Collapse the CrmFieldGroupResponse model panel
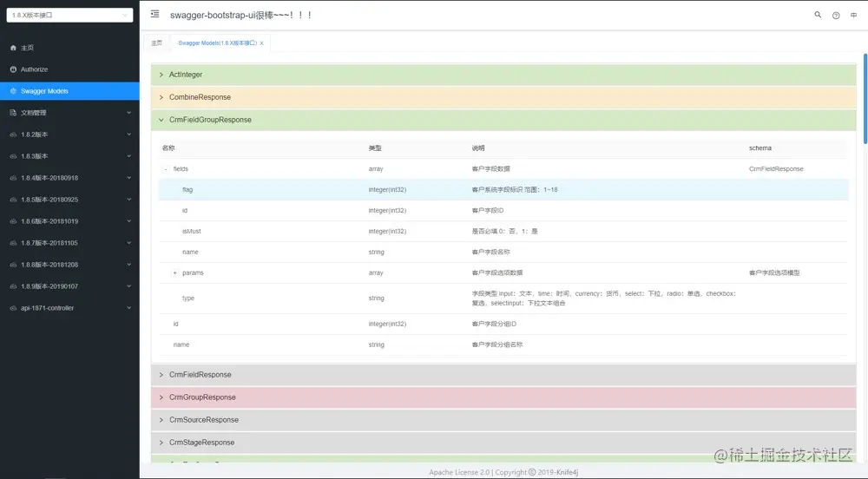 503,120
